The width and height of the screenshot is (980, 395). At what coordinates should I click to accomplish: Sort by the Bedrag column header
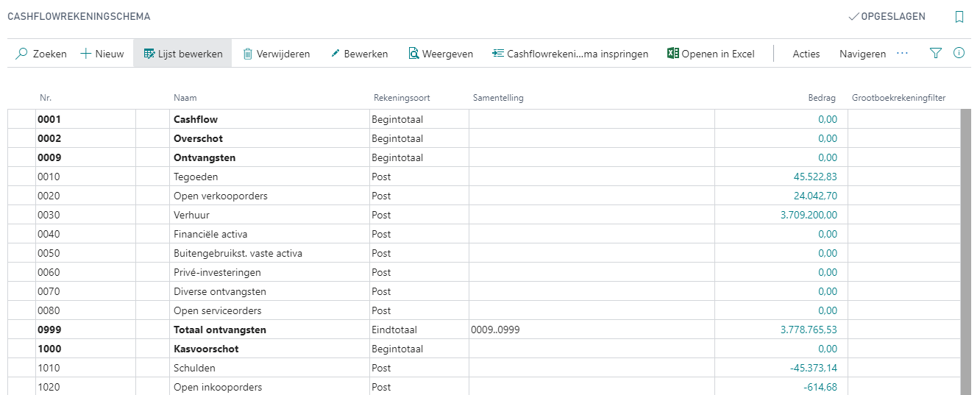tap(823, 98)
